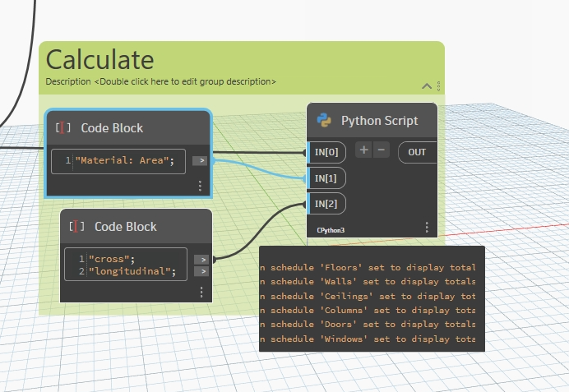Click the 'Windows' schedule output line
The height and width of the screenshot is (392, 569).
(368, 339)
